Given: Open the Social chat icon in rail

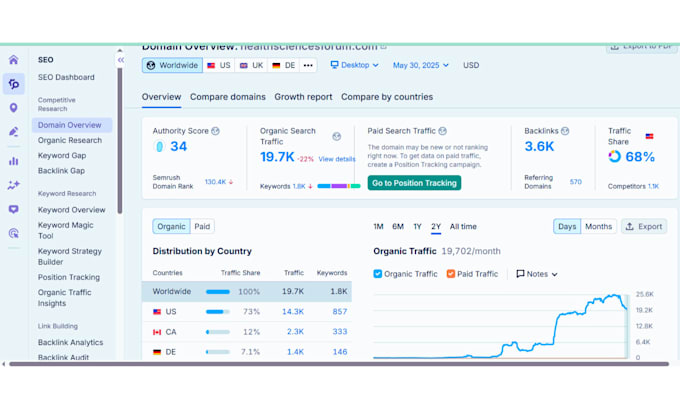Looking at the screenshot, I should pyautogui.click(x=13, y=209).
